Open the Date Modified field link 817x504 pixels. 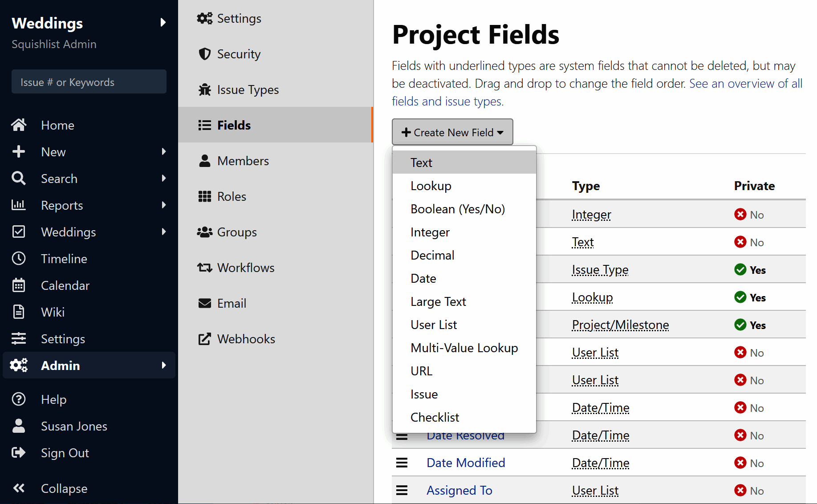pos(466,463)
